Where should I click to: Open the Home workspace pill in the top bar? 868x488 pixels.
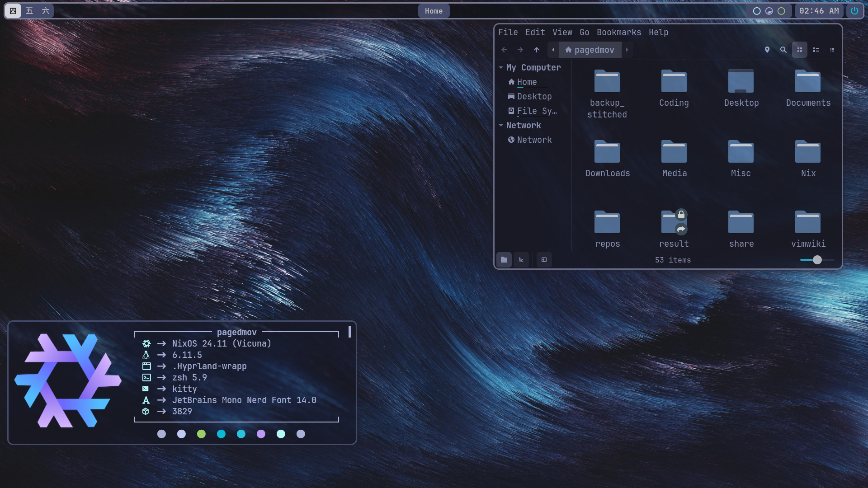[x=433, y=11]
